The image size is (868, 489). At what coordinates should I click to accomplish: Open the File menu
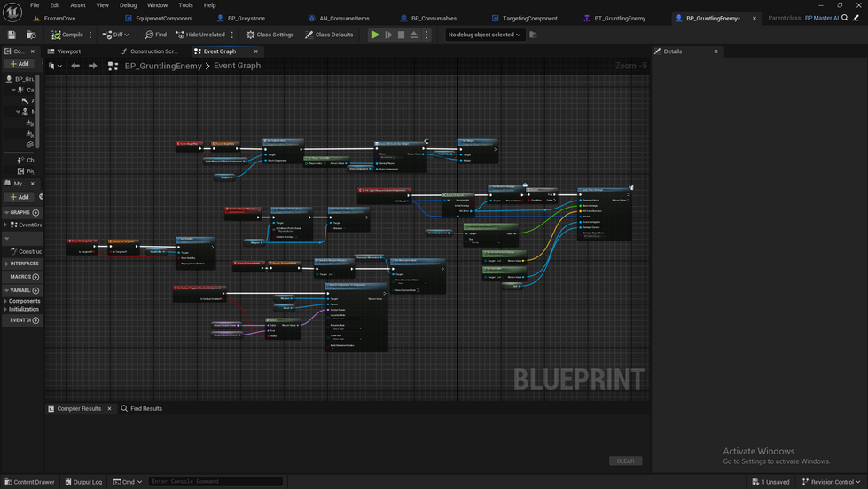coord(35,5)
